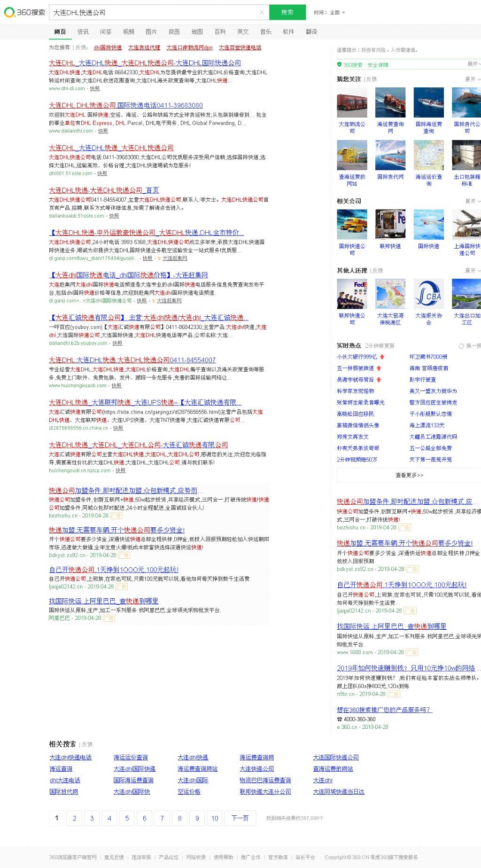Open the 时间 全部 time filter dropdown

point(329,13)
